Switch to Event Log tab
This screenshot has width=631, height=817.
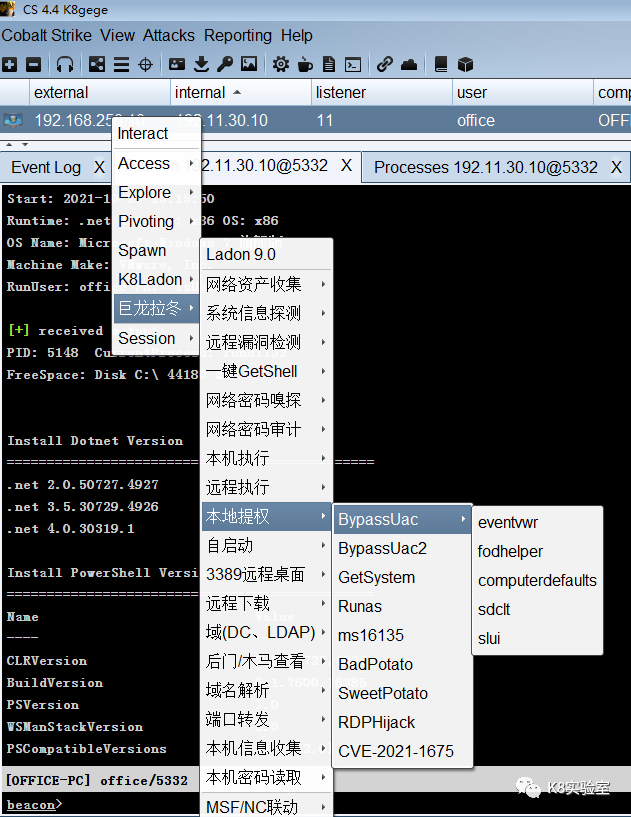tap(46, 168)
